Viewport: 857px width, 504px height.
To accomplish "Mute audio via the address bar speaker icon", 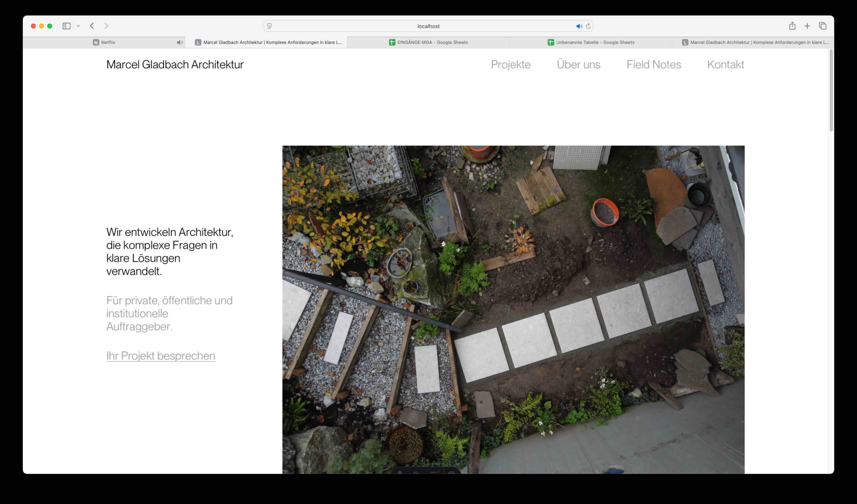I will [579, 26].
